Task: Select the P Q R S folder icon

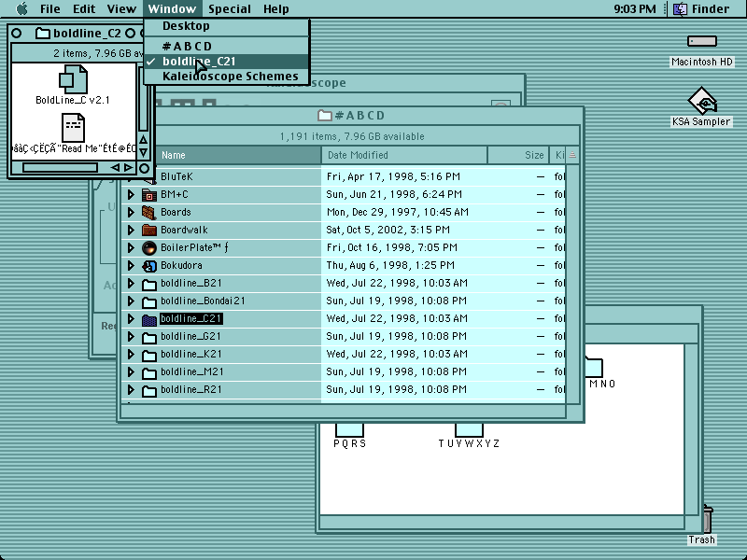Action: [x=349, y=429]
